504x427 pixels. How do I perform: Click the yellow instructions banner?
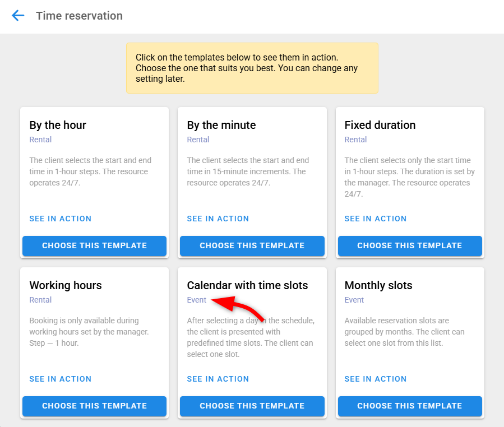252,68
